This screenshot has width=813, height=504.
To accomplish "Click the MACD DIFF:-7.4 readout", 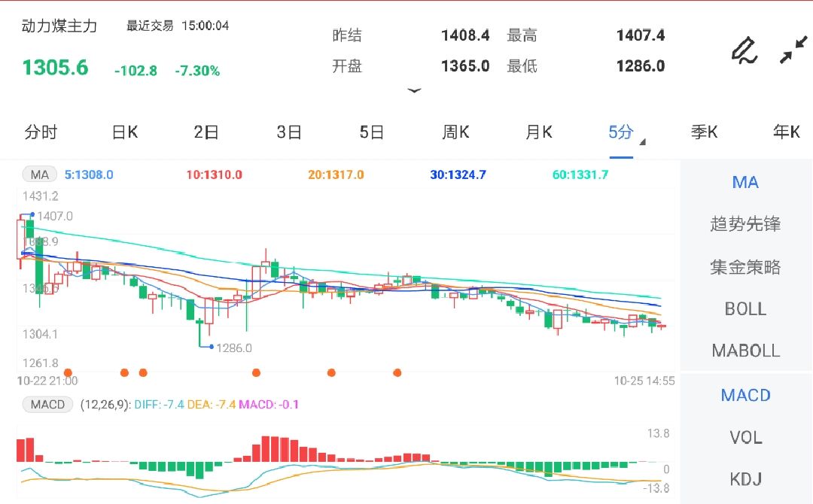I will pos(159,405).
